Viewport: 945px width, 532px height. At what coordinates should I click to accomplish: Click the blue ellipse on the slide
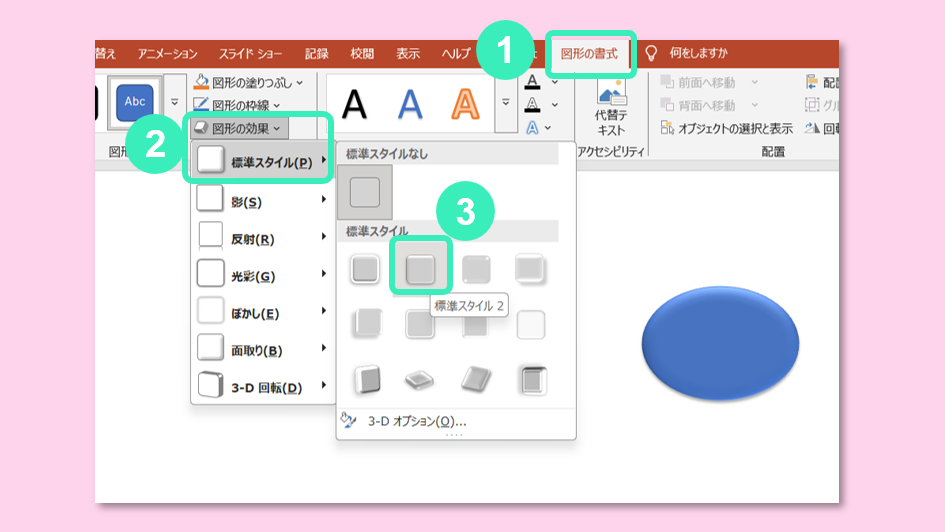[720, 342]
